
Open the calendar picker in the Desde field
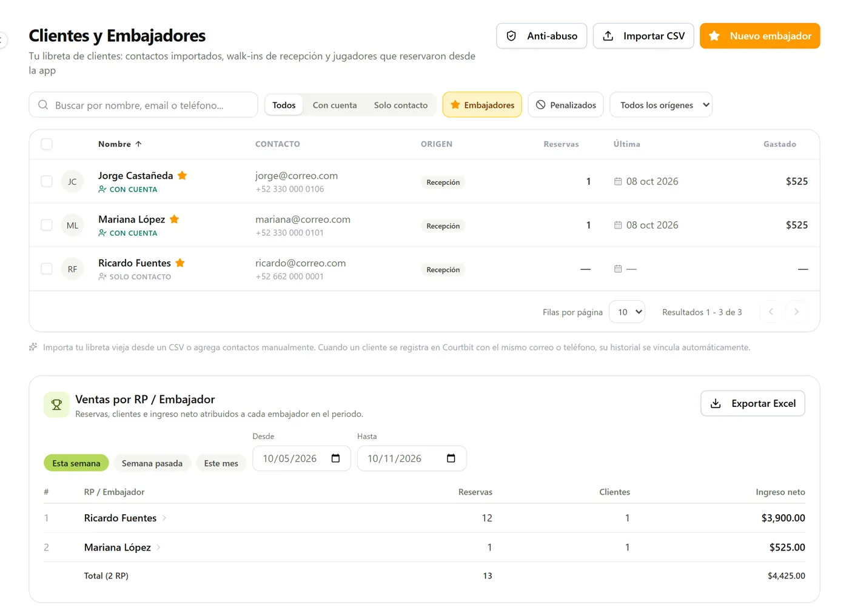(x=335, y=458)
